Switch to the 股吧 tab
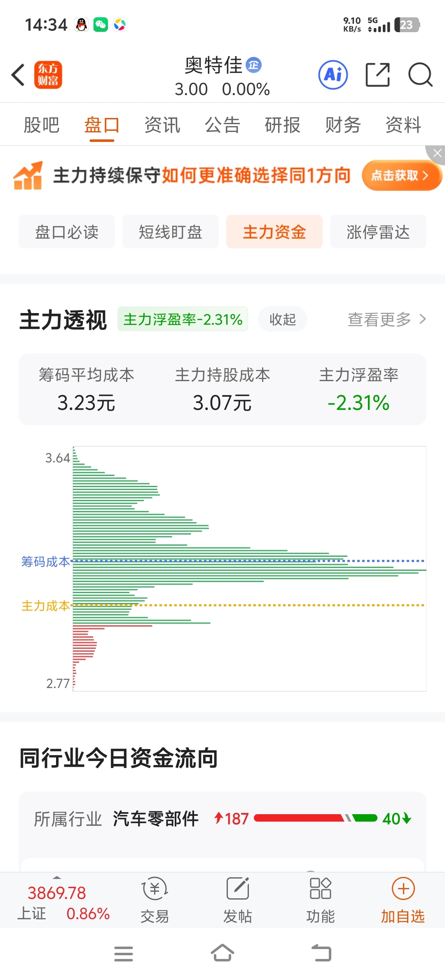445x980 pixels. [42, 125]
